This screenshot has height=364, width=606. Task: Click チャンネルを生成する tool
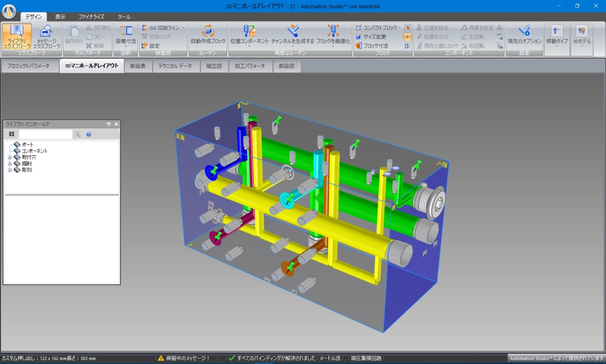pos(293,34)
